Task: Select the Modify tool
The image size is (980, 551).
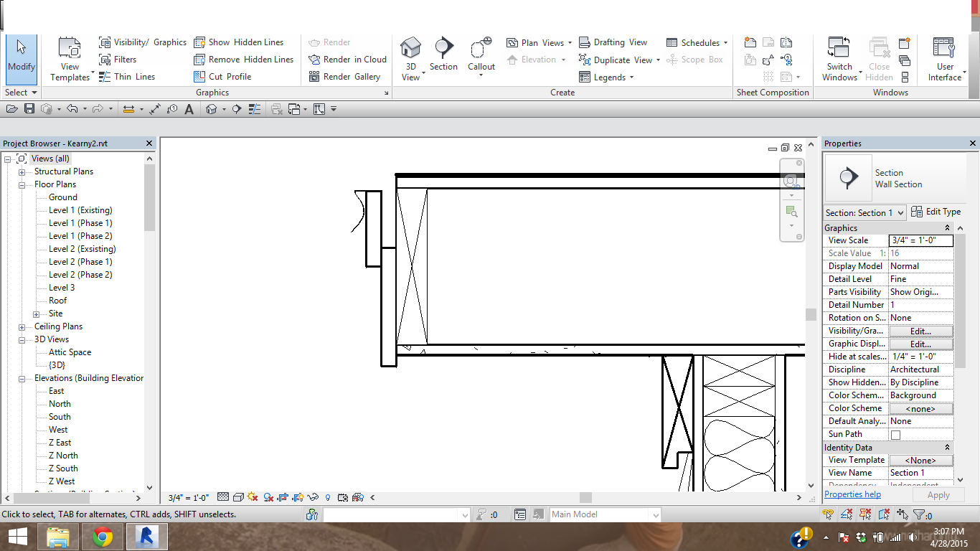Action: tap(21, 56)
